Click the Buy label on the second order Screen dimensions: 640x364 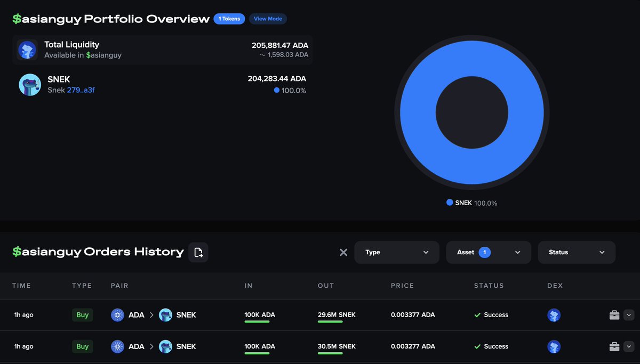tap(82, 346)
